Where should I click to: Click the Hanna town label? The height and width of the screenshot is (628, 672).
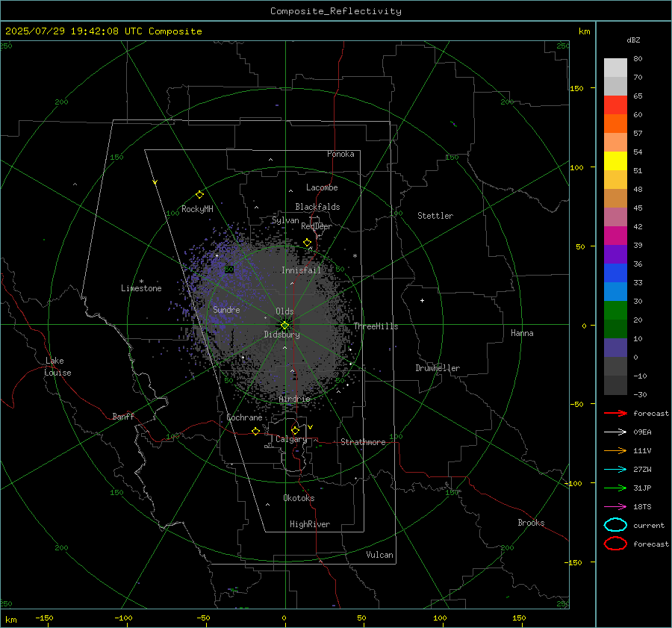[x=522, y=333]
